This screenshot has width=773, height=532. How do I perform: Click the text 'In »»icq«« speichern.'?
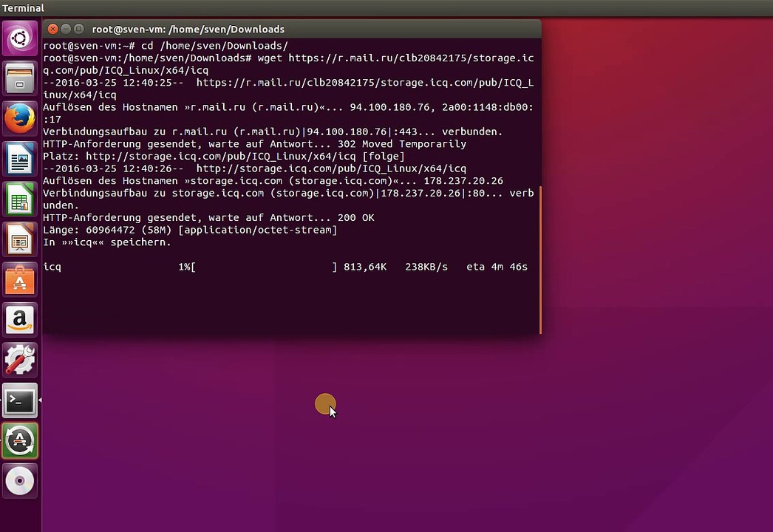[107, 242]
